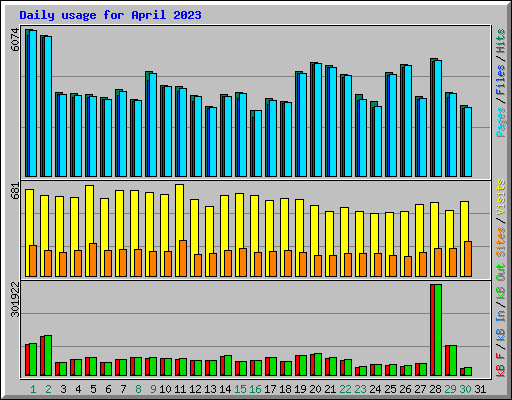The image size is (512, 400).
Task: Click the 'kB In' legend label
Action: click(501, 326)
